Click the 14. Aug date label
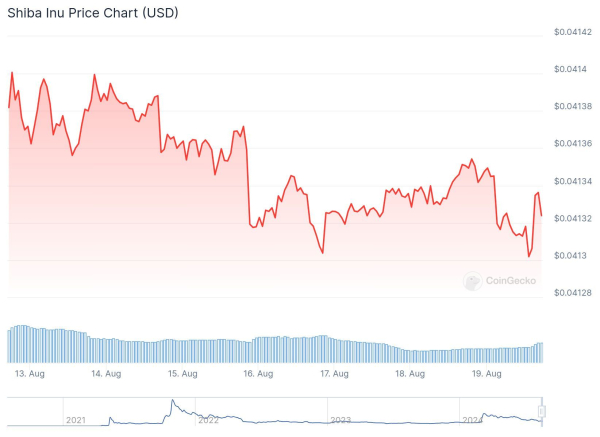This screenshot has height=437, width=600. coord(105,373)
